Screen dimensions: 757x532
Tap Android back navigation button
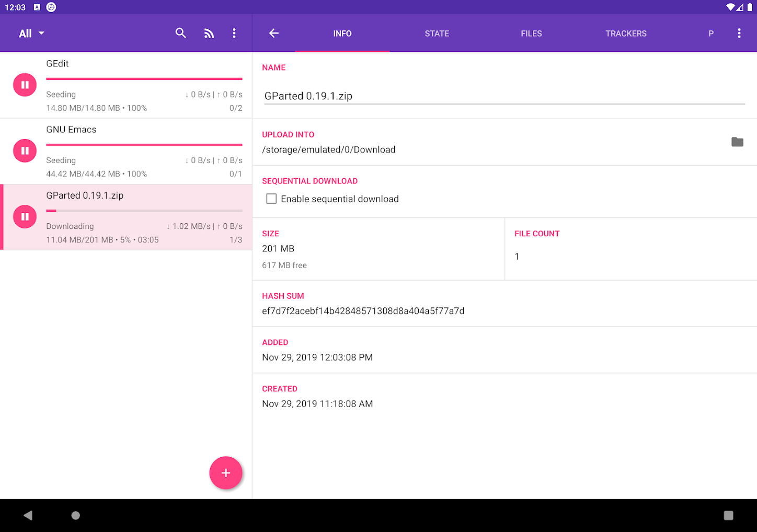coord(28,515)
